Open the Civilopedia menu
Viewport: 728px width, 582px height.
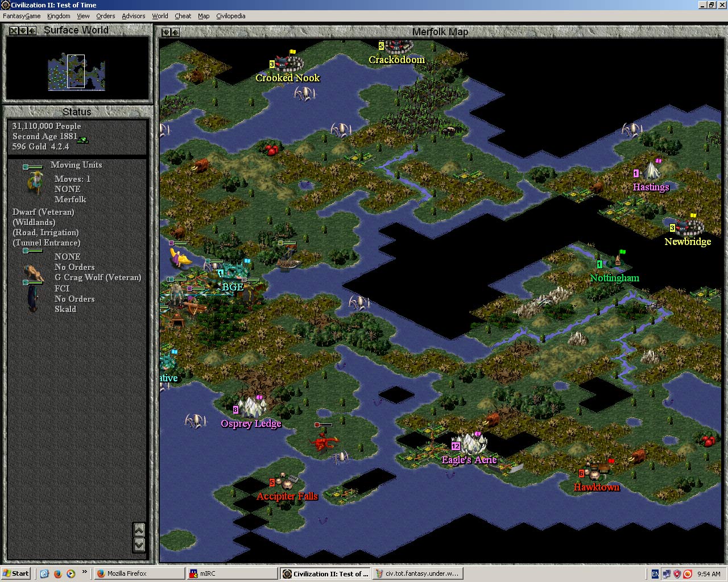pos(230,16)
